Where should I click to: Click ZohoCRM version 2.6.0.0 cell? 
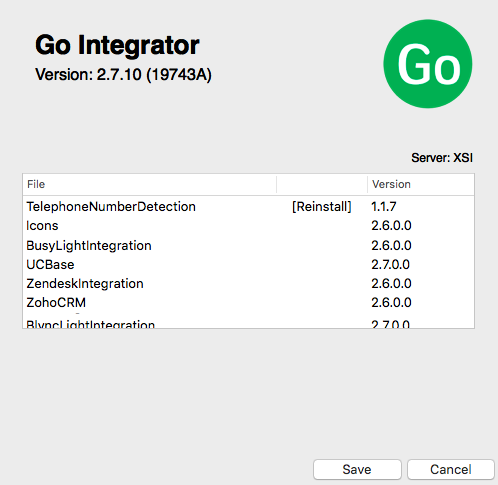tap(391, 302)
